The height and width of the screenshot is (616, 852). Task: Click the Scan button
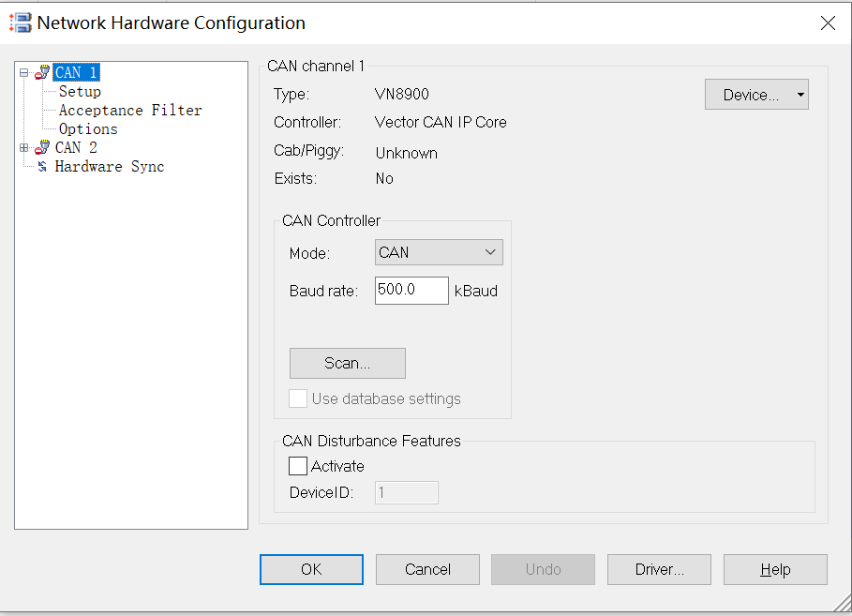(347, 363)
